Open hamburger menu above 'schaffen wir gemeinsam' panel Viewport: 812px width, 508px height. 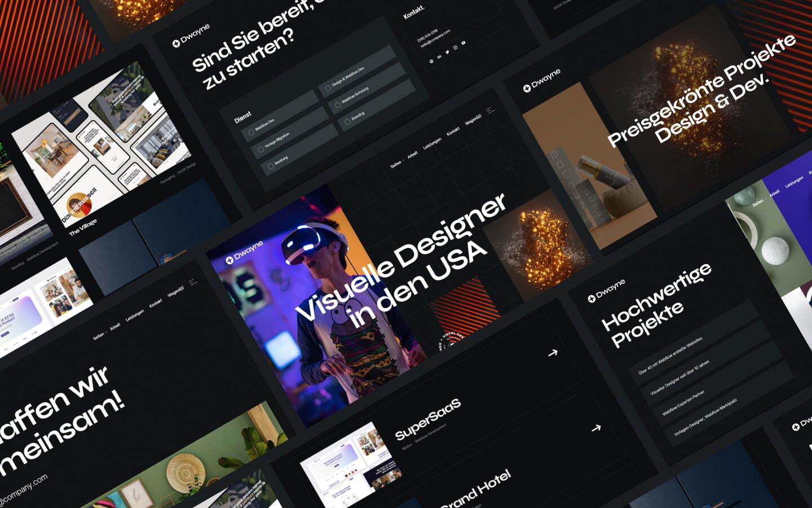click(x=193, y=282)
